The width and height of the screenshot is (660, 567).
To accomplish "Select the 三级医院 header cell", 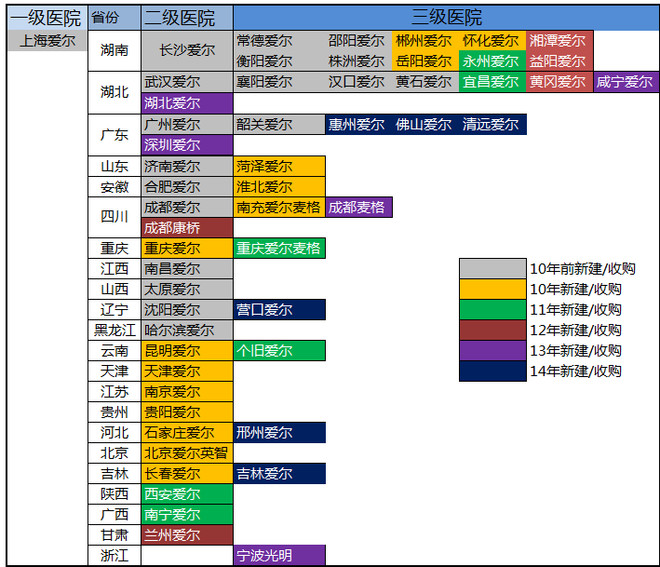I will tap(446, 18).
